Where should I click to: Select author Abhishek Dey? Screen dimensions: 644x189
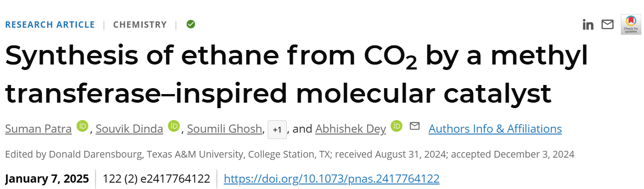tap(350, 129)
